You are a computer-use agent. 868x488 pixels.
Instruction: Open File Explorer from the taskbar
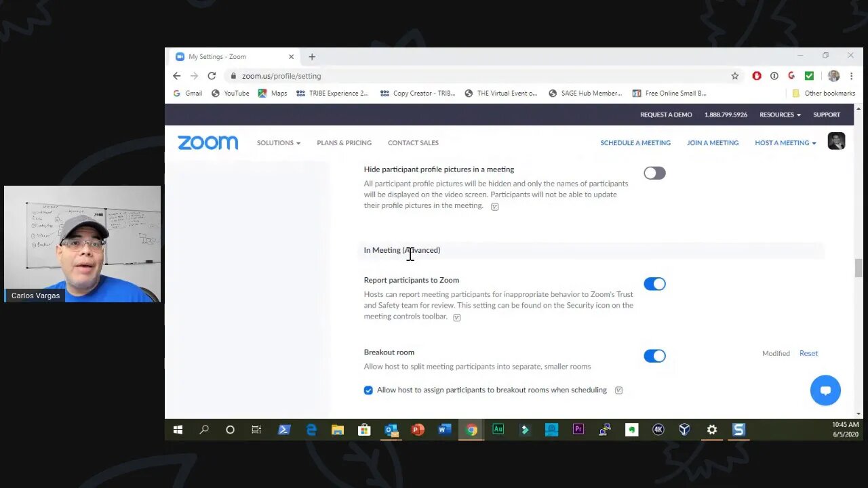tap(338, 430)
